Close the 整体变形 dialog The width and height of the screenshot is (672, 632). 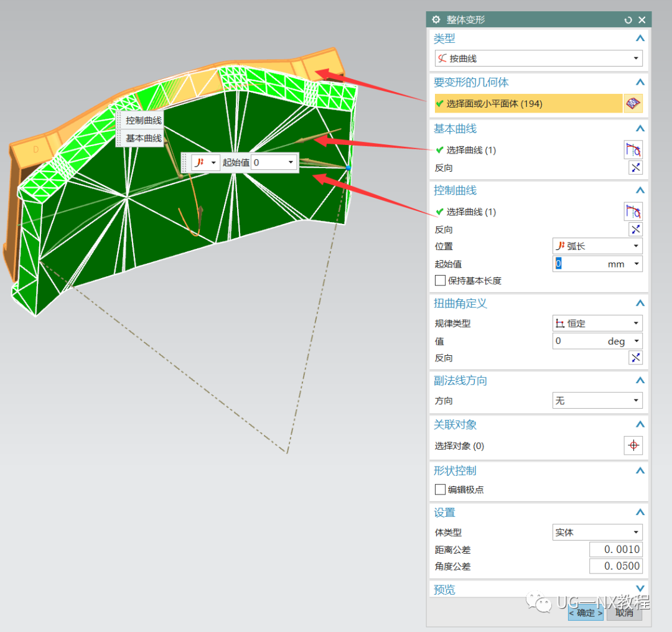point(642,20)
